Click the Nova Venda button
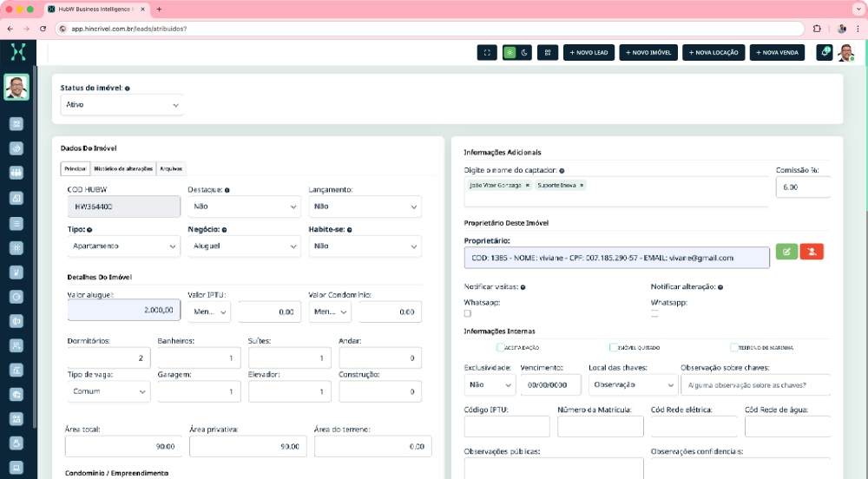Viewport: 868px width, 479px height. 777,53
